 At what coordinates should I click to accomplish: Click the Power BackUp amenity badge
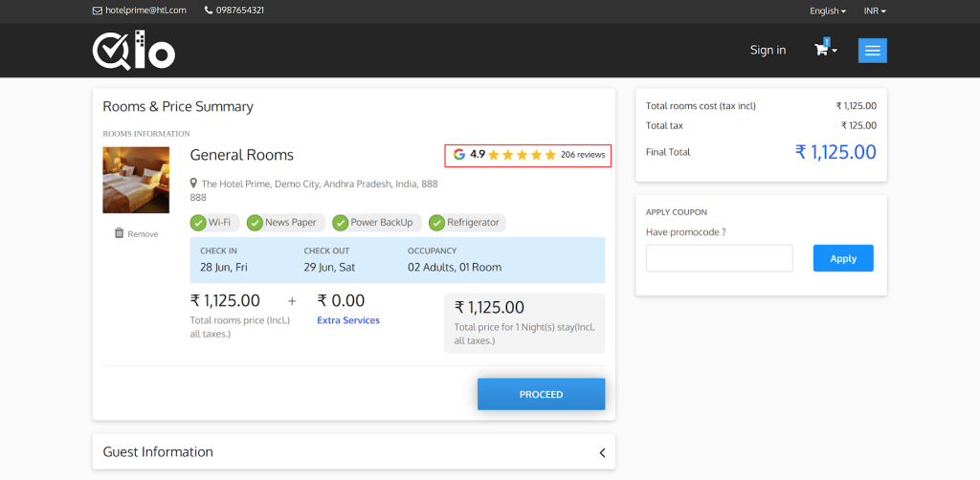[x=340, y=223]
